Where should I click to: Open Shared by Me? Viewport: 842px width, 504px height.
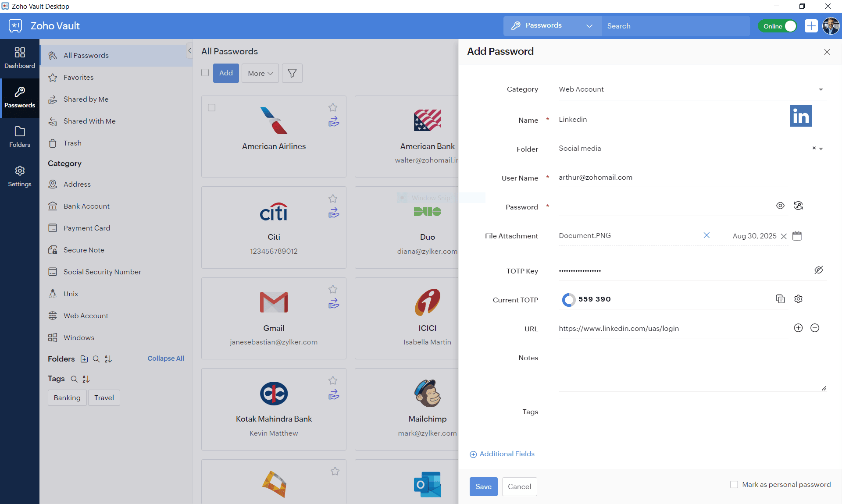pos(116,99)
